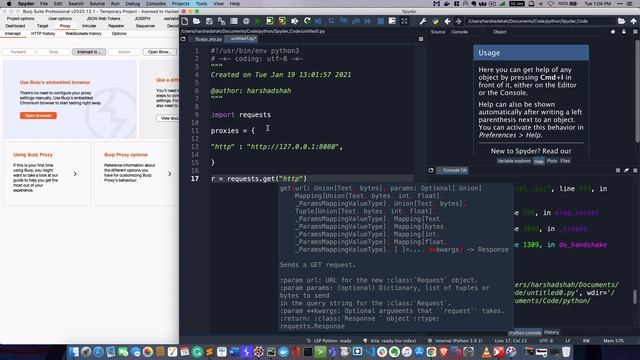Open the console pane options menu
This screenshot has height=360, width=640.
[x=635, y=170]
